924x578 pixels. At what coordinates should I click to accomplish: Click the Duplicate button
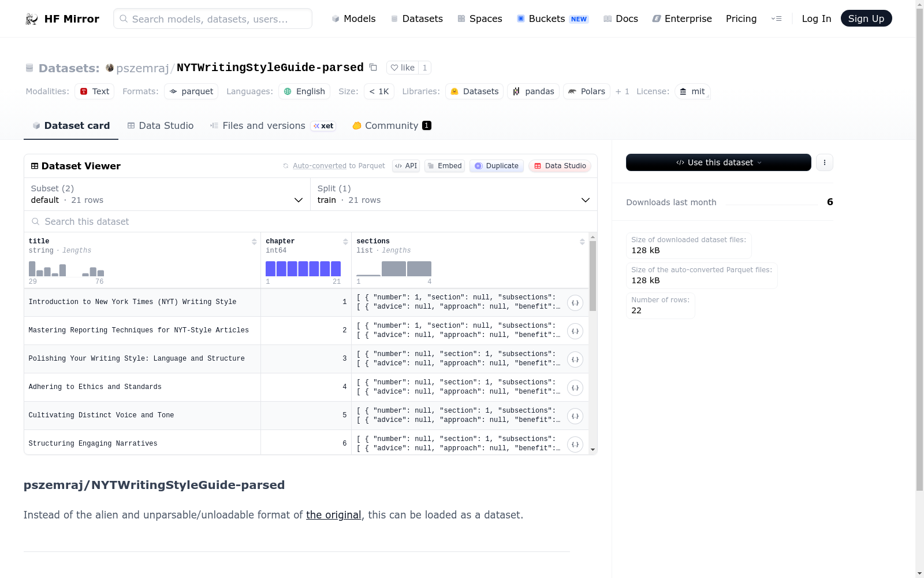[497, 166]
